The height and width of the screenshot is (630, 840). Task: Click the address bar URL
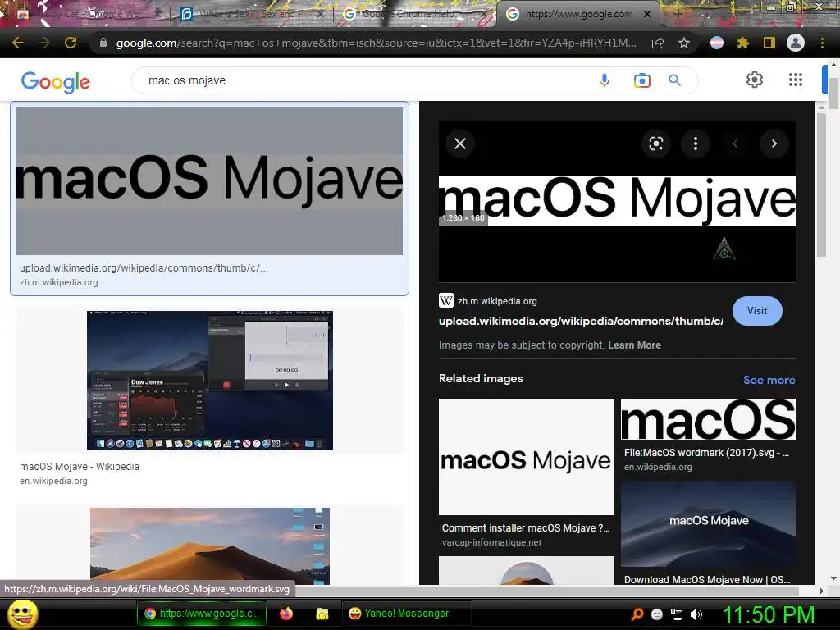376,43
